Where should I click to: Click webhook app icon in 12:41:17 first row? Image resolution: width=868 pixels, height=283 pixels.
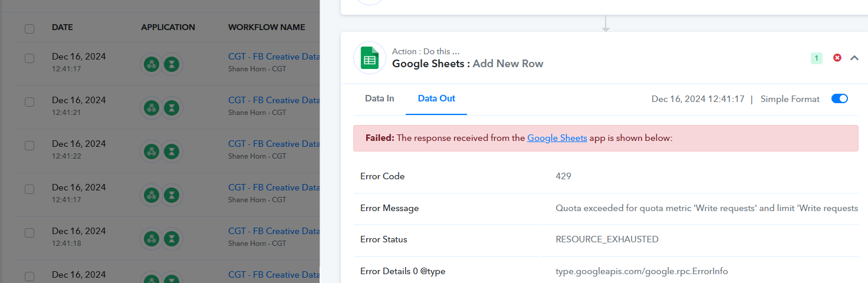(x=152, y=64)
